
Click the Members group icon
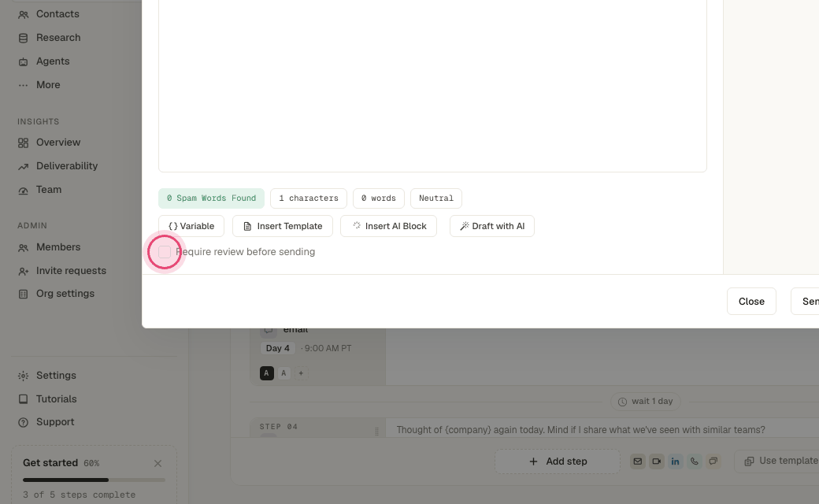tap(23, 248)
